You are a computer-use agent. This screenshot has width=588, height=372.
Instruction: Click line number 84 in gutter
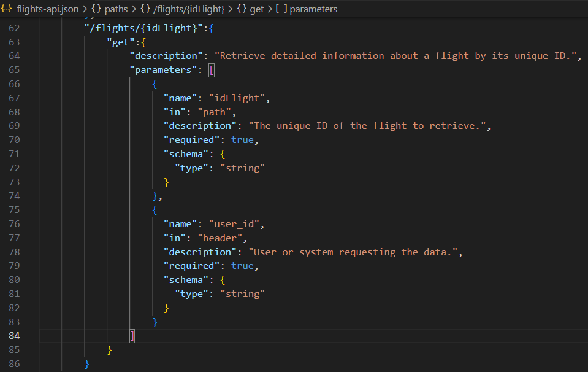pos(14,336)
